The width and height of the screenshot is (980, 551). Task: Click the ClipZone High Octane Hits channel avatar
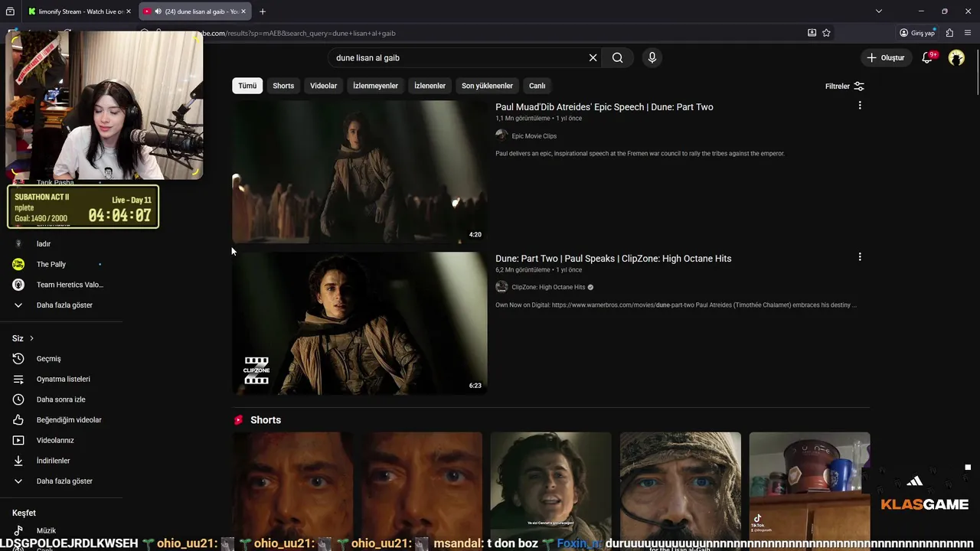tap(501, 287)
